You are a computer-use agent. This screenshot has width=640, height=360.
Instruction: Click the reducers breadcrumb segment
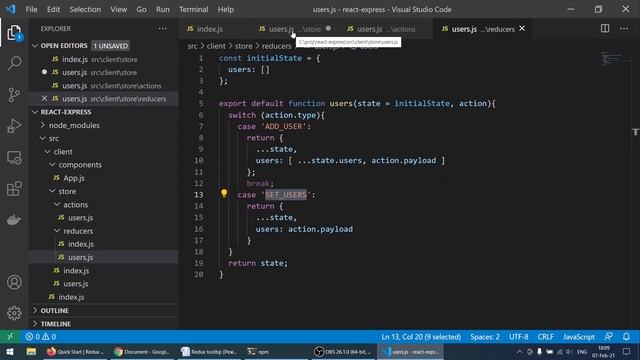[276, 46]
